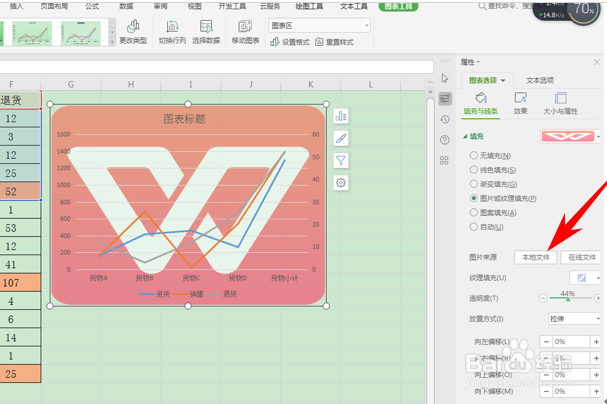Open the 开发工具 ribbon tab
Screen dimensions: 607x404
pyautogui.click(x=232, y=6)
